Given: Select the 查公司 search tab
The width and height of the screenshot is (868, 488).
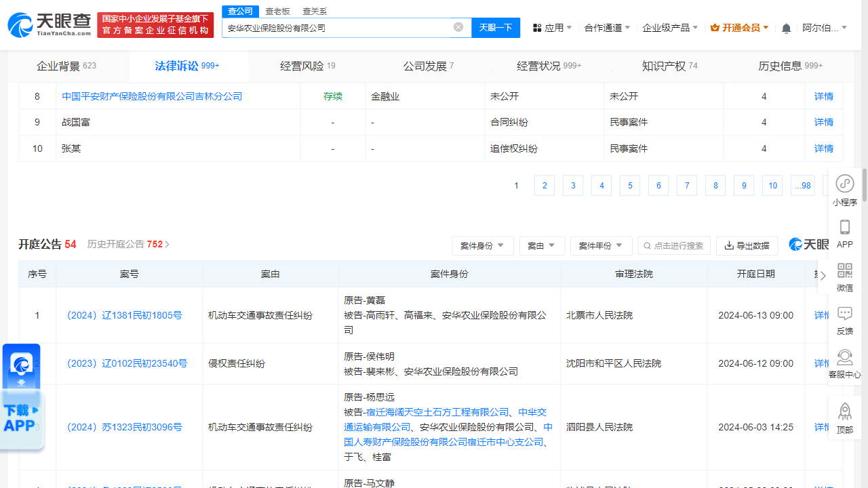Looking at the screenshot, I should [x=240, y=11].
